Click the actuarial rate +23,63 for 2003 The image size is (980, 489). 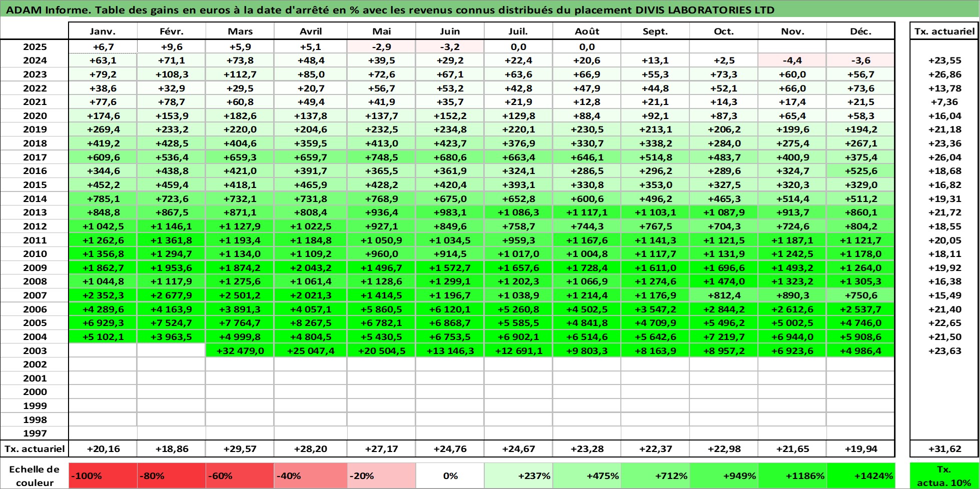[x=944, y=350]
